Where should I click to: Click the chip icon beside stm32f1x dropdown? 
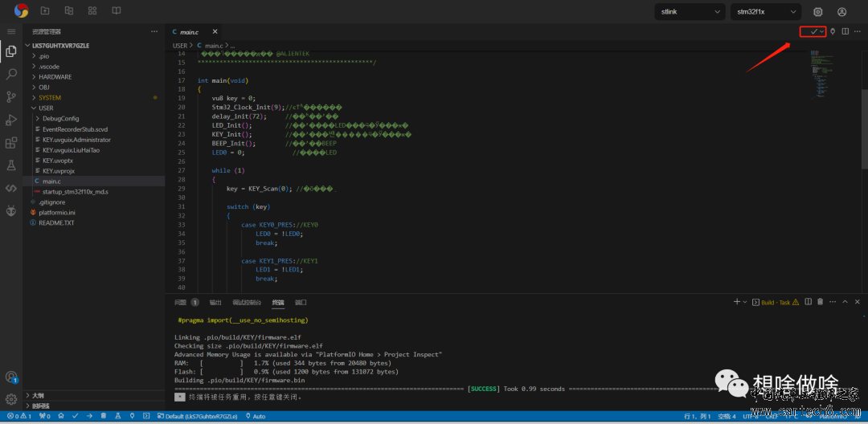coord(817,11)
